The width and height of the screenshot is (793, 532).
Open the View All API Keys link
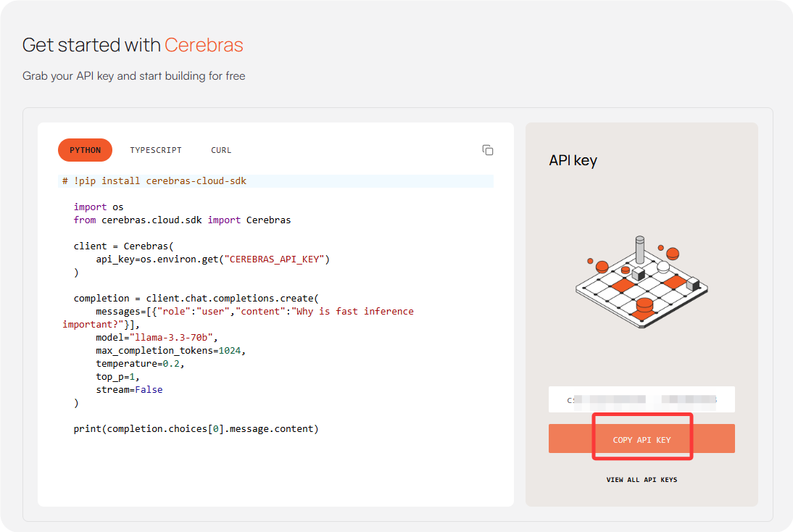tap(642, 480)
